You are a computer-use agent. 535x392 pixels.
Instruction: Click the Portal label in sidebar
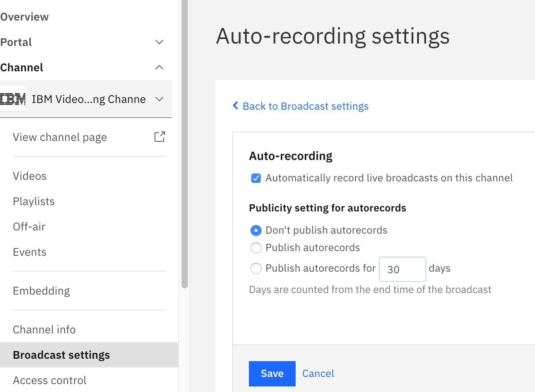[16, 42]
